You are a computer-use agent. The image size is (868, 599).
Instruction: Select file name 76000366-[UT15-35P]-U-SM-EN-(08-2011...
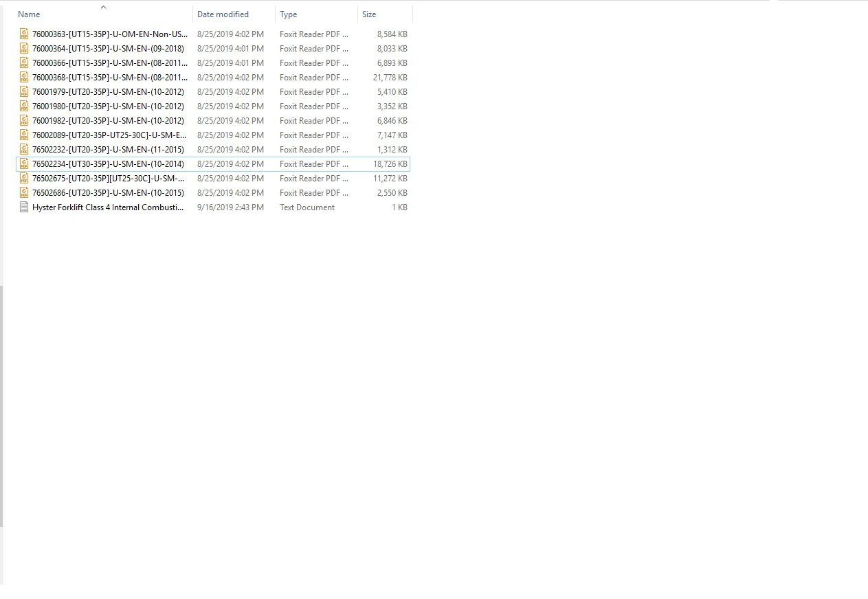point(110,63)
